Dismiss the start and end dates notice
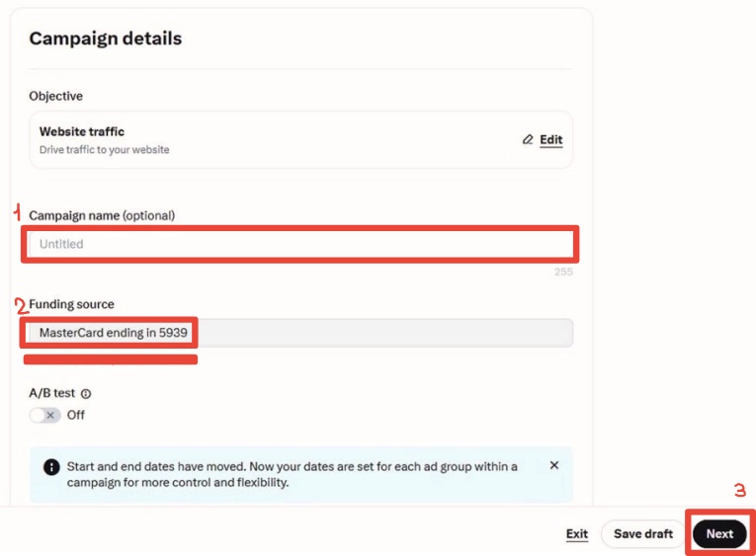The image size is (756, 556). [554, 465]
